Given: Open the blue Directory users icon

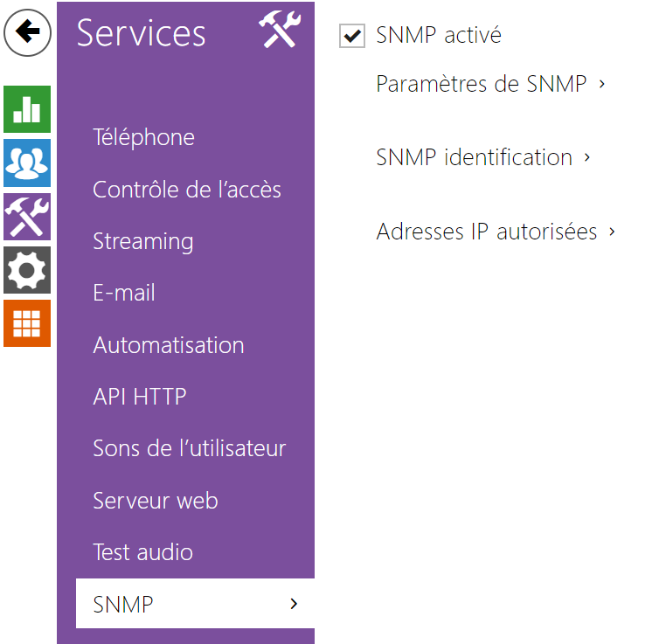Looking at the screenshot, I should (x=27, y=163).
